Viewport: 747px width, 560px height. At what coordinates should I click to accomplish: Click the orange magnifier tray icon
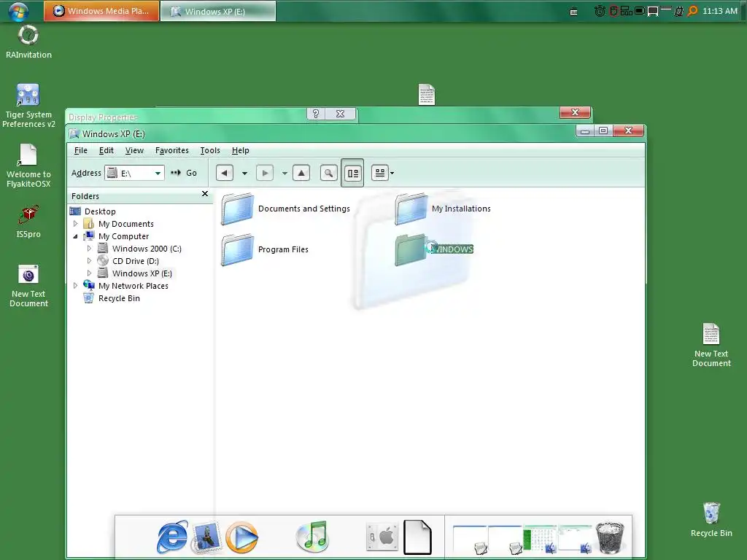tap(692, 11)
